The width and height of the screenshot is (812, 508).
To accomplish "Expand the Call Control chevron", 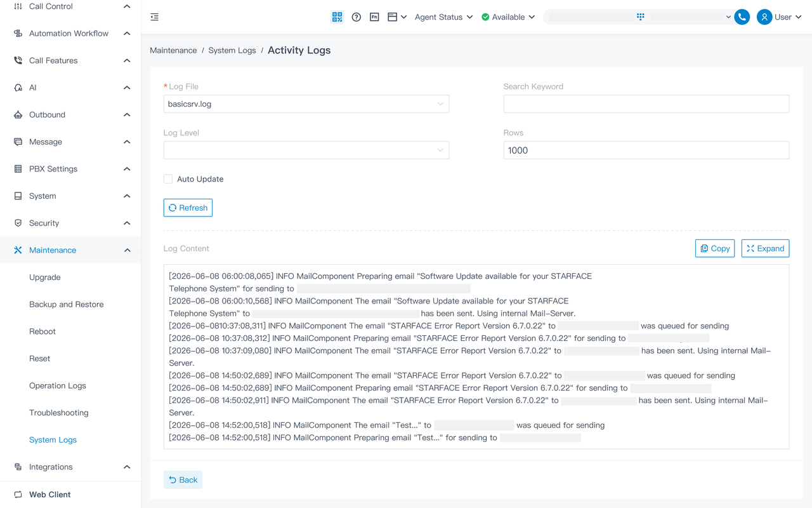I will point(127,6).
